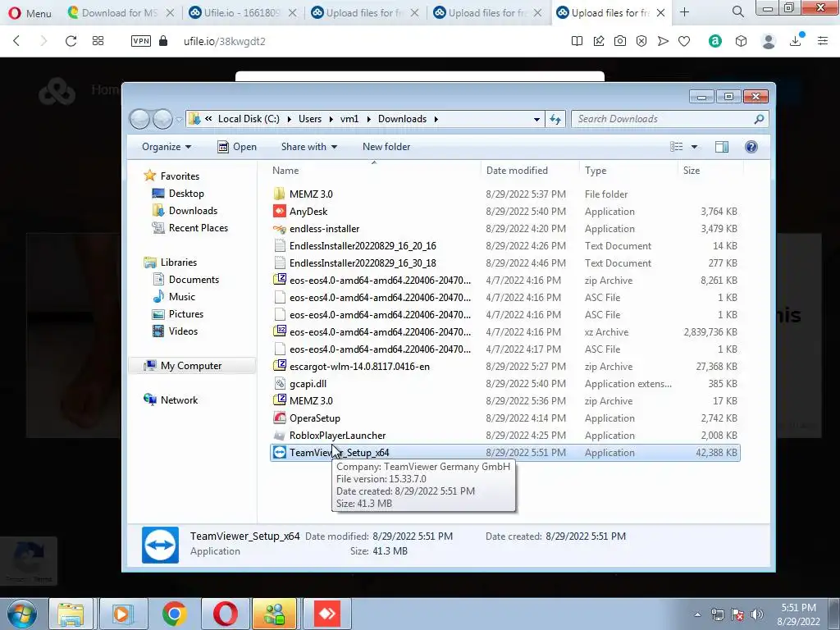Open the Organize menu
This screenshot has width=840, height=630.
pos(167,147)
